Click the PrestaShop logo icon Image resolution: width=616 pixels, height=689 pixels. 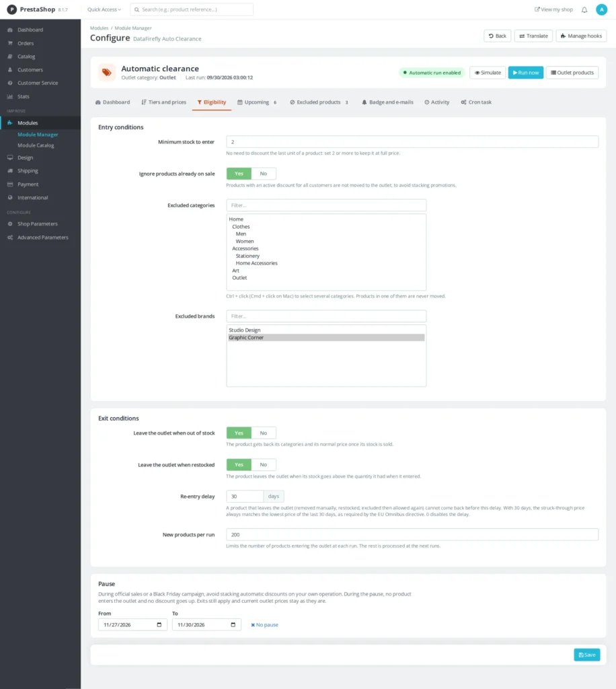click(x=12, y=9)
